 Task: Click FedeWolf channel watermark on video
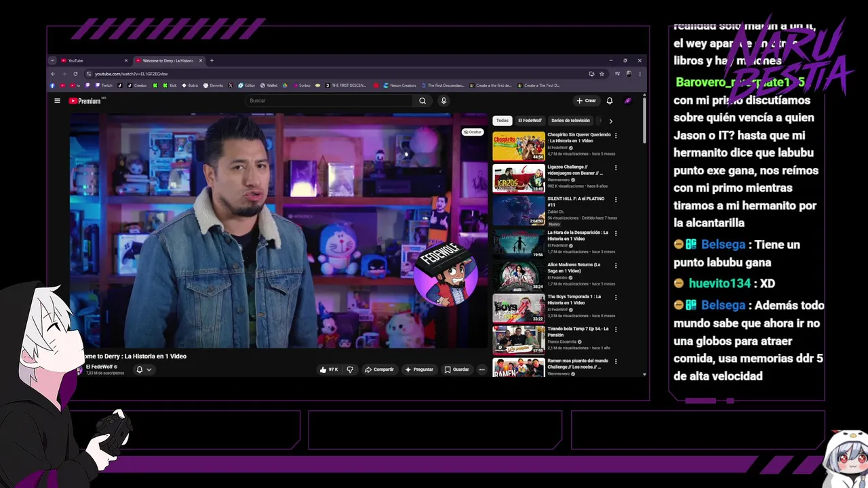[446, 277]
